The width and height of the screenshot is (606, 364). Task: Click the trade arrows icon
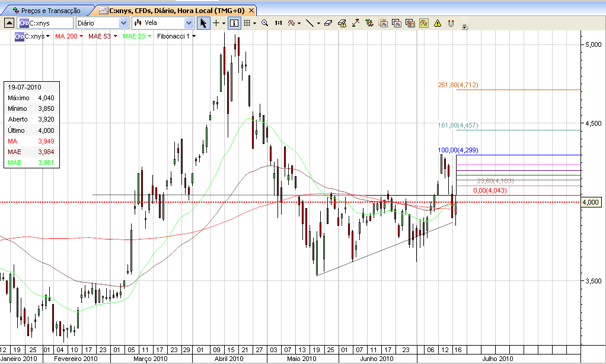(369, 23)
